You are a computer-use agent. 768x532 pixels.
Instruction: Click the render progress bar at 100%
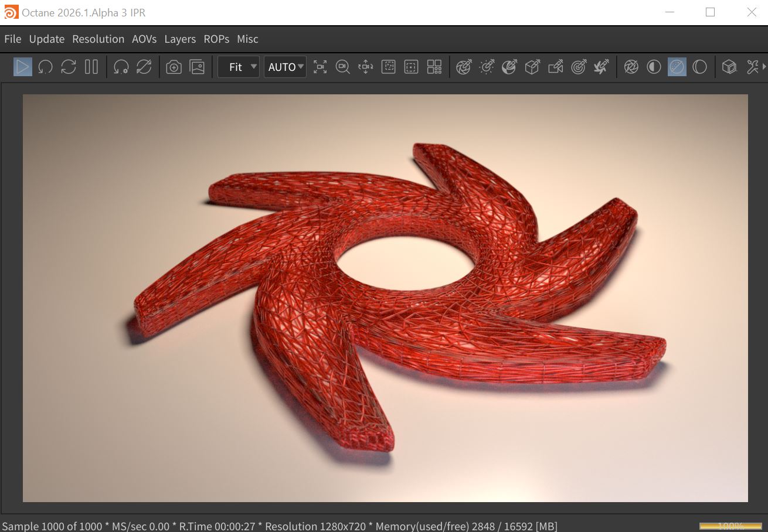coord(722,526)
